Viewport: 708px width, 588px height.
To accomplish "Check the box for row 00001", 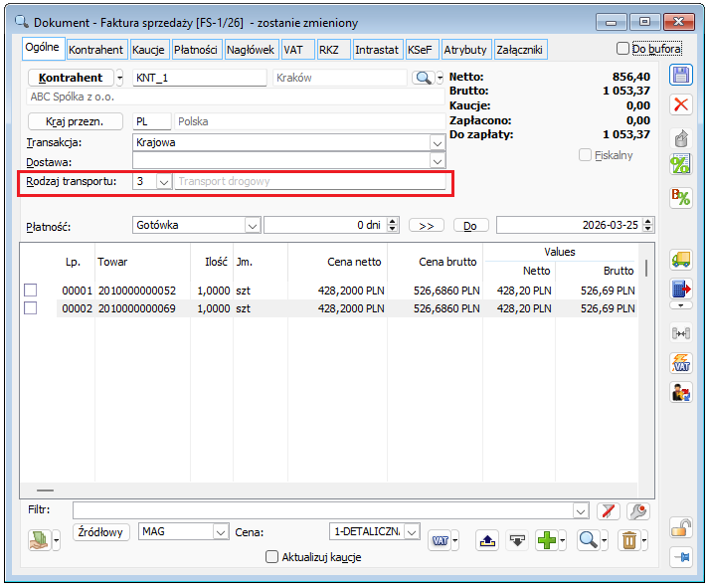I will (x=31, y=291).
